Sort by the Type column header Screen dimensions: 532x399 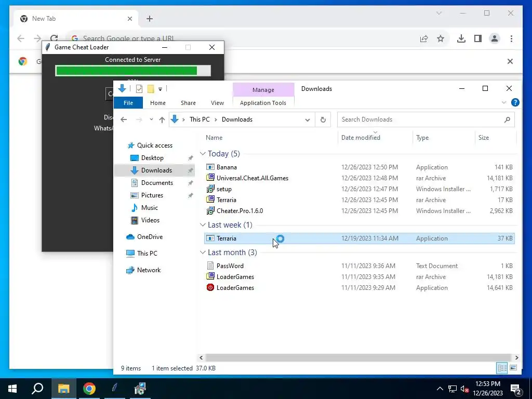point(422,137)
